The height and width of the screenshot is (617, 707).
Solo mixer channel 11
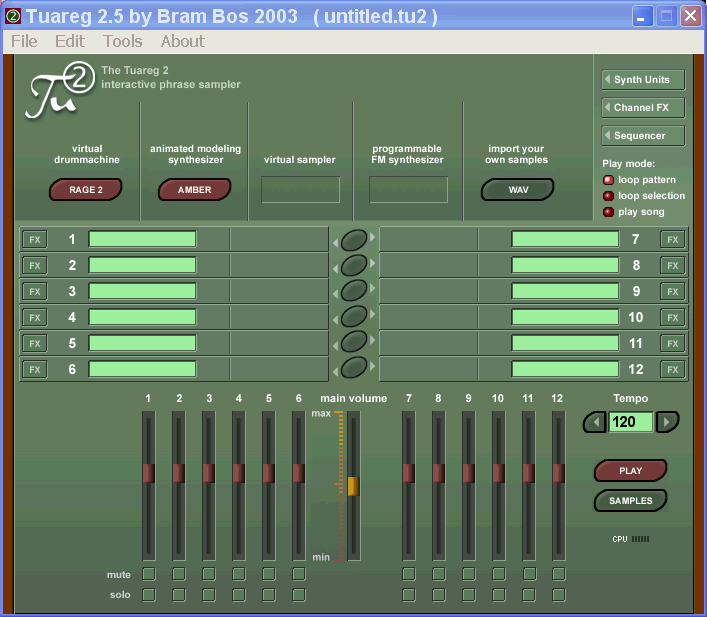point(529,595)
